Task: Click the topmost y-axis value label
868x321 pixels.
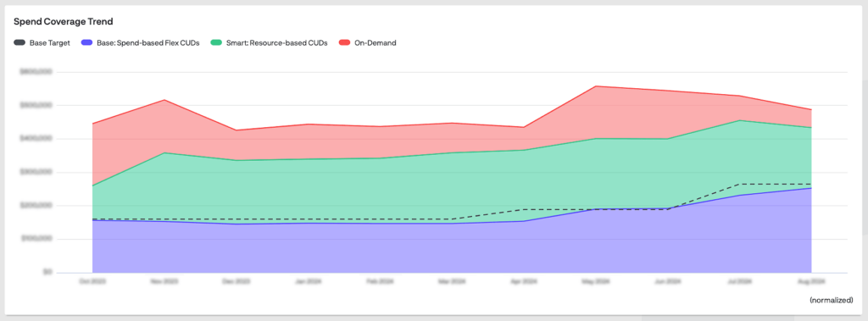Action: click(36, 72)
